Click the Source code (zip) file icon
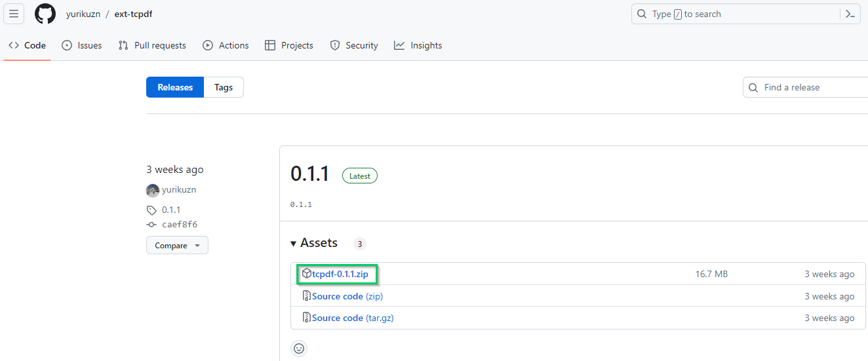The width and height of the screenshot is (868, 361). pyautogui.click(x=306, y=296)
